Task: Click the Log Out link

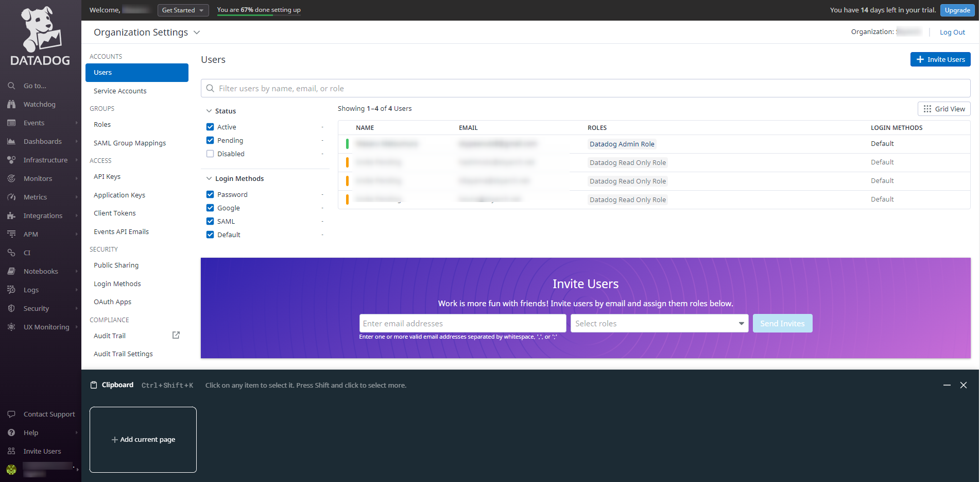Action: click(952, 32)
